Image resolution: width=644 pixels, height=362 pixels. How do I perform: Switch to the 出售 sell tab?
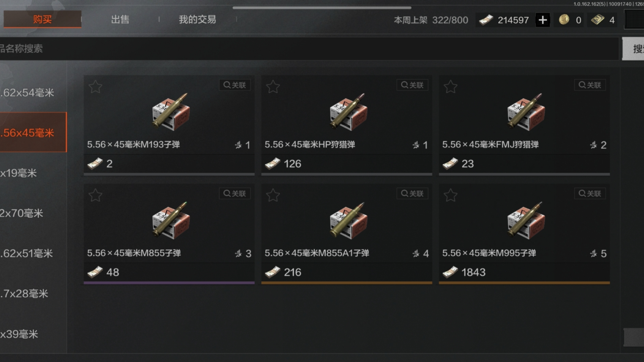(120, 19)
